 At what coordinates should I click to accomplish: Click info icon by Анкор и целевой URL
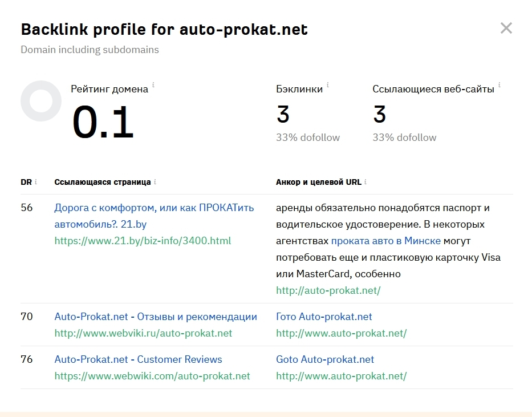pos(366,182)
